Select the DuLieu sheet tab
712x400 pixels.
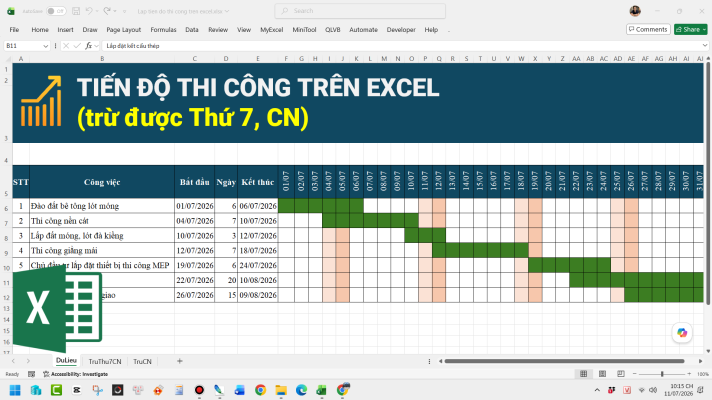pyautogui.click(x=66, y=360)
